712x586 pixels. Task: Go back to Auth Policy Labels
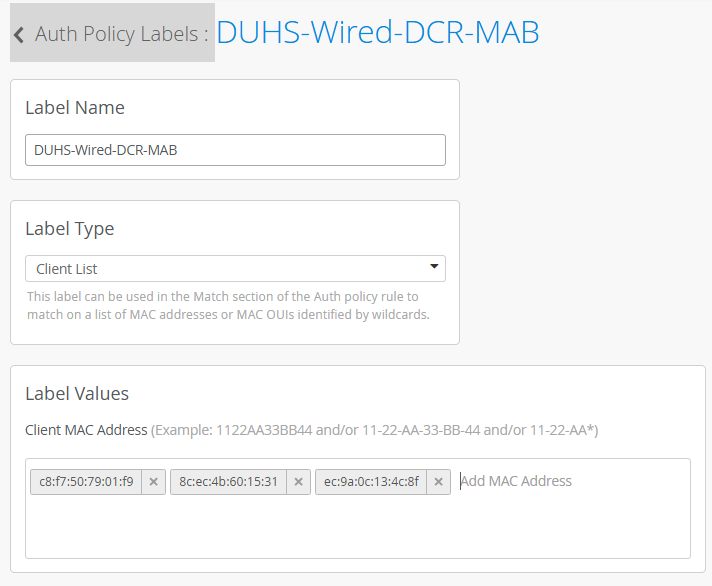[x=112, y=33]
